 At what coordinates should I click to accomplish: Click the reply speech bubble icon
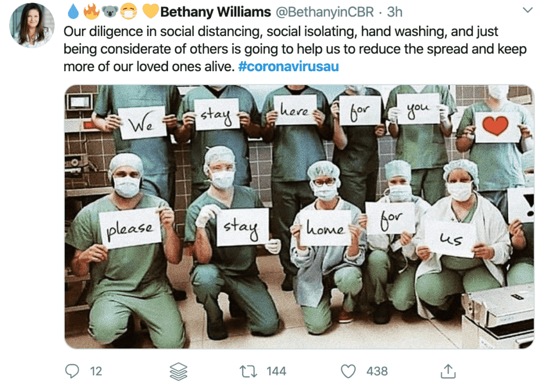click(x=72, y=371)
